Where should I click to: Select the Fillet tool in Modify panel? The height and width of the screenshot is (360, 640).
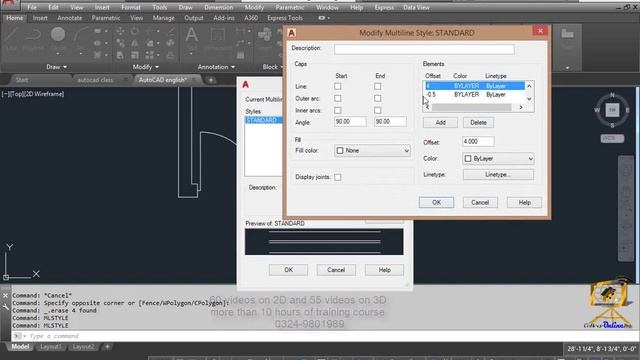[150, 43]
